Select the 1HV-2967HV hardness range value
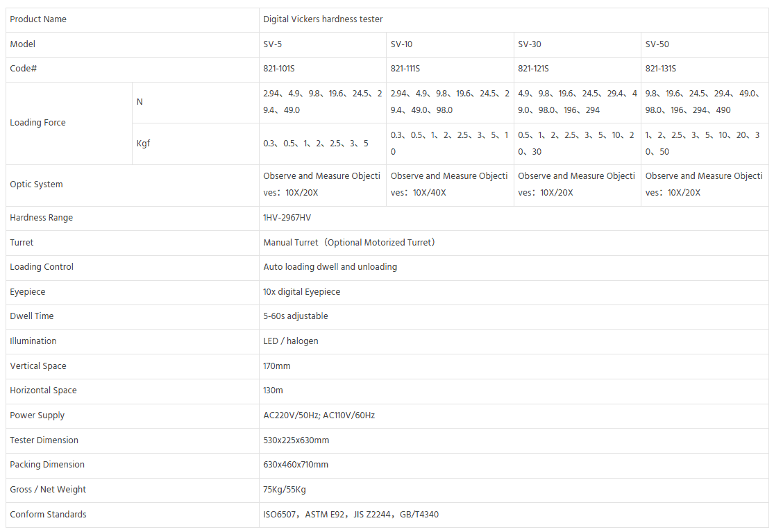The width and height of the screenshot is (774, 532). (287, 218)
